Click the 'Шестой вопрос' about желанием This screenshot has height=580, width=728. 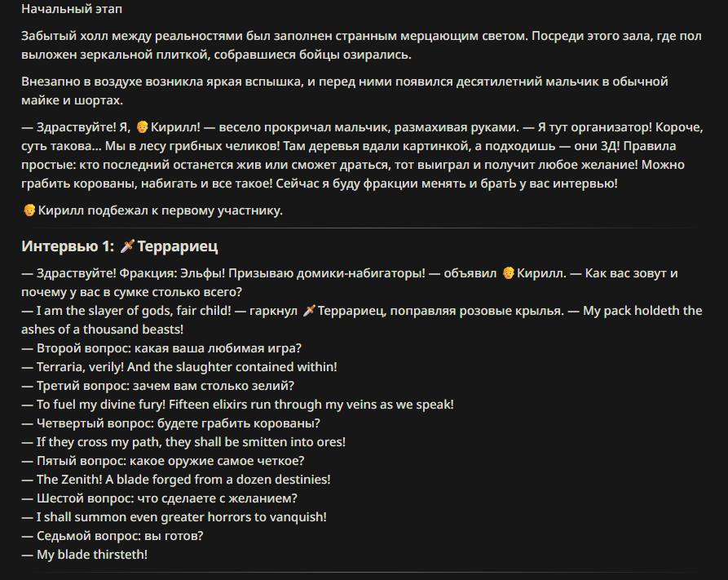pyautogui.click(x=159, y=498)
